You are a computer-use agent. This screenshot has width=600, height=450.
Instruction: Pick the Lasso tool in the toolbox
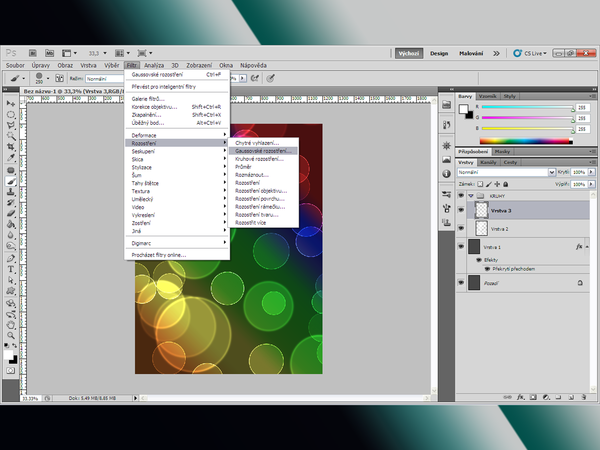(11, 125)
